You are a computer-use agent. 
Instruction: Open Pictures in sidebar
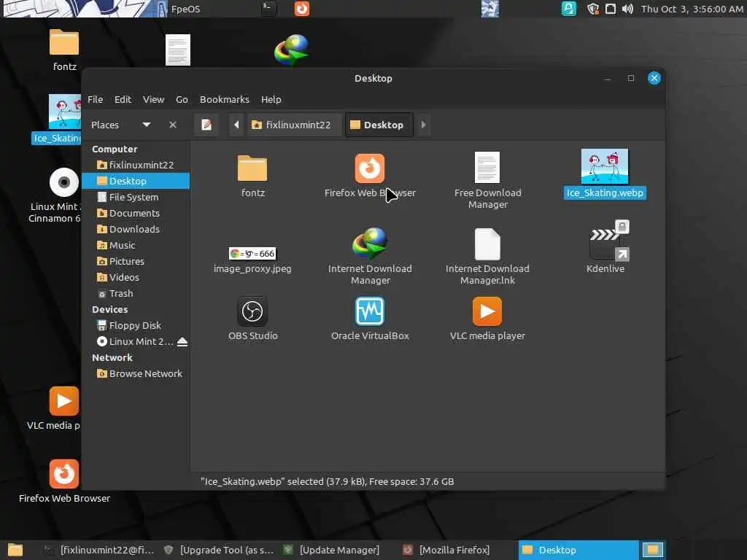(x=136, y=262)
